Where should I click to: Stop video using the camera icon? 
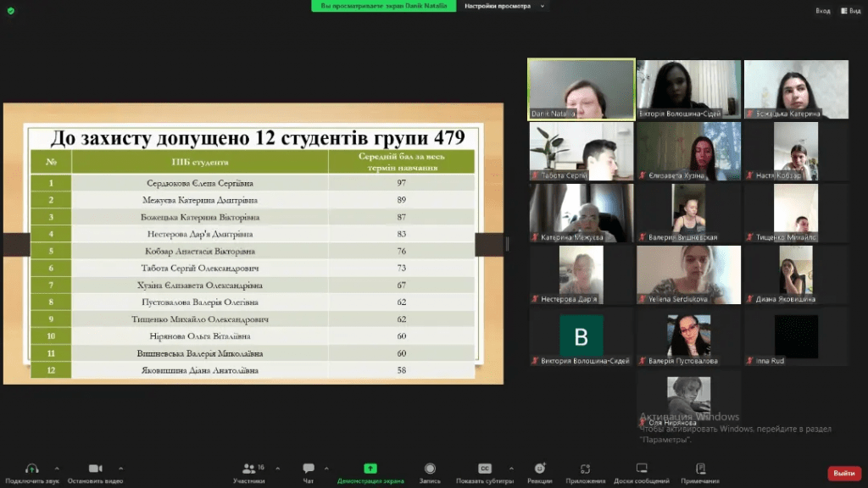pos(96,469)
